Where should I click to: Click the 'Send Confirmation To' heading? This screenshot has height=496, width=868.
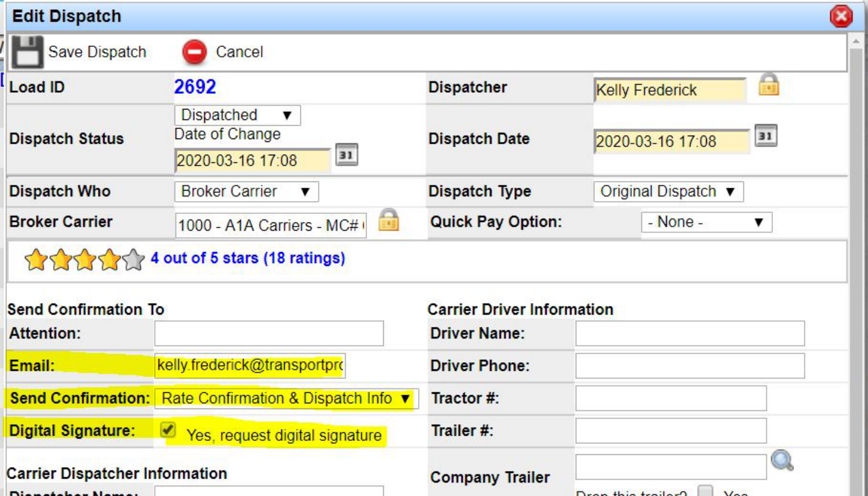point(86,309)
